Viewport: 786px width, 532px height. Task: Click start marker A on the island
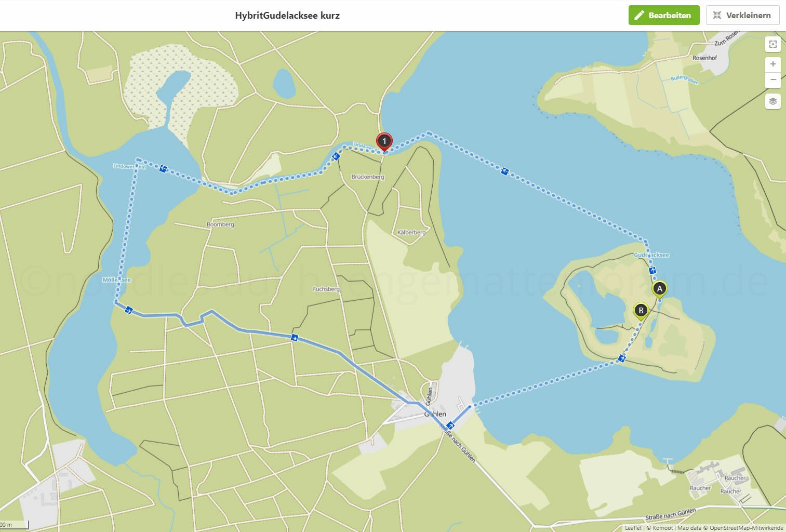point(659,289)
